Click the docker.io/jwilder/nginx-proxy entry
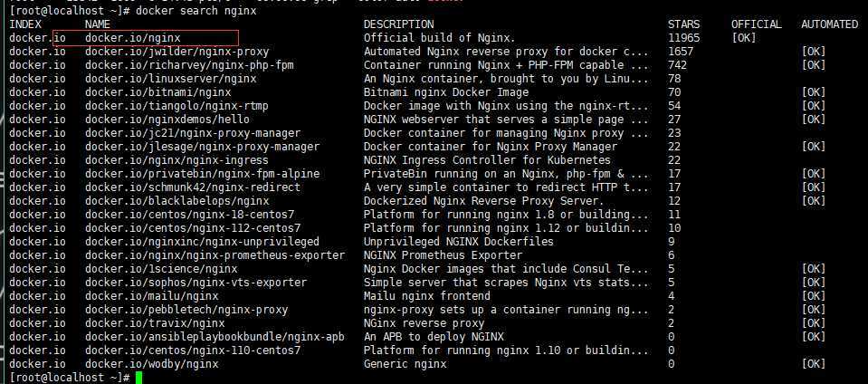The image size is (868, 384). (x=177, y=52)
